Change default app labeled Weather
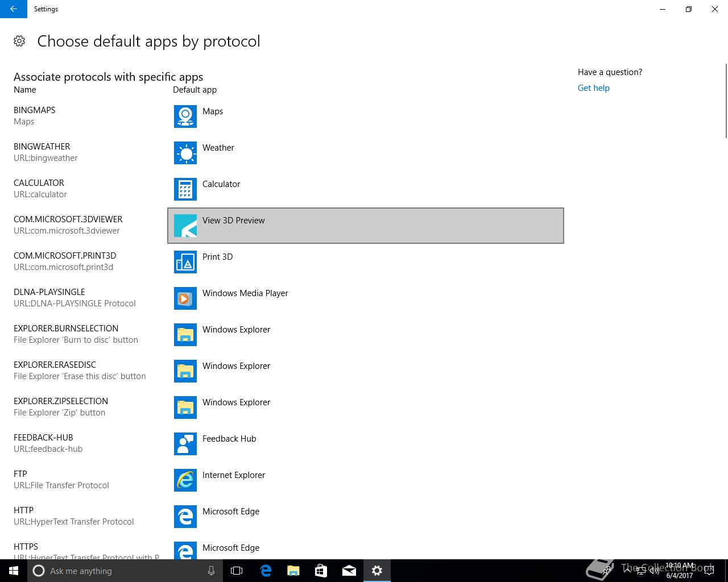728x582 pixels. [366, 153]
